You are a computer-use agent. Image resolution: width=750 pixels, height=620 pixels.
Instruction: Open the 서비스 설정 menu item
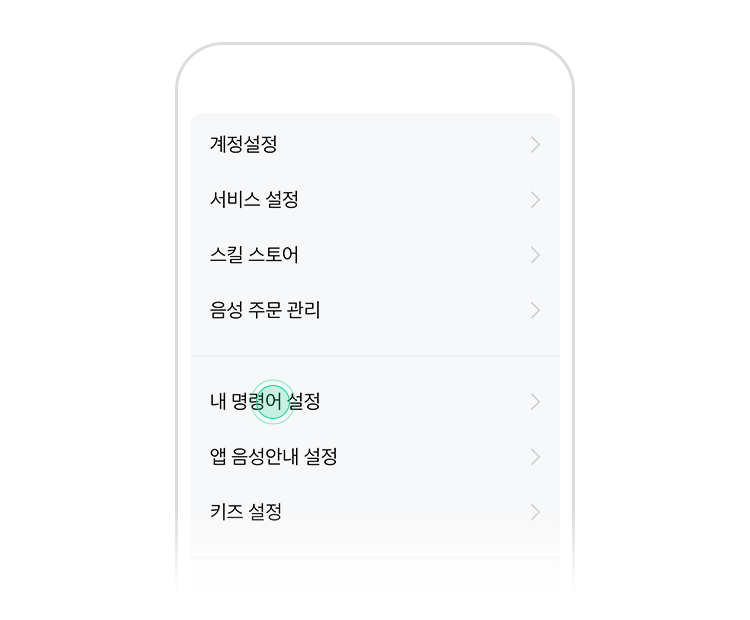click(x=375, y=199)
